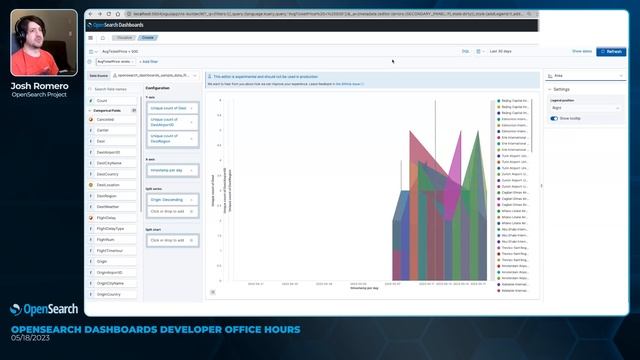Click the Show dates link
Screen dimensions: 640x360
coord(582,51)
